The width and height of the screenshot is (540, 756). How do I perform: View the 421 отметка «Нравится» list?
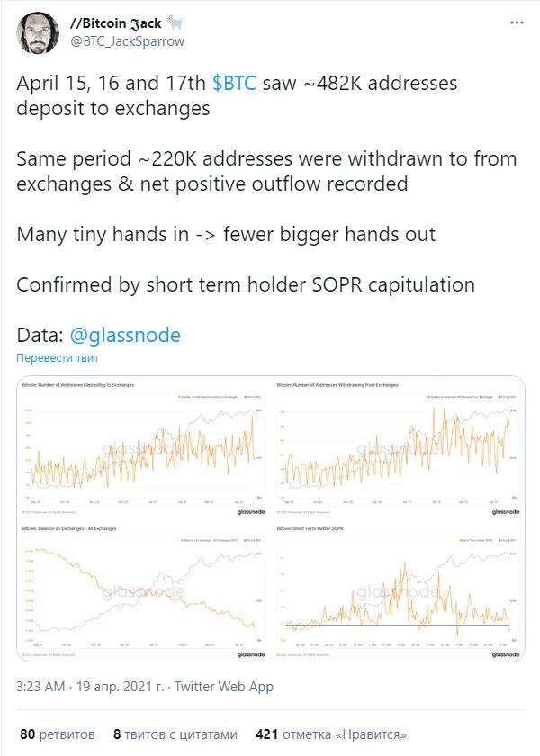point(331,734)
